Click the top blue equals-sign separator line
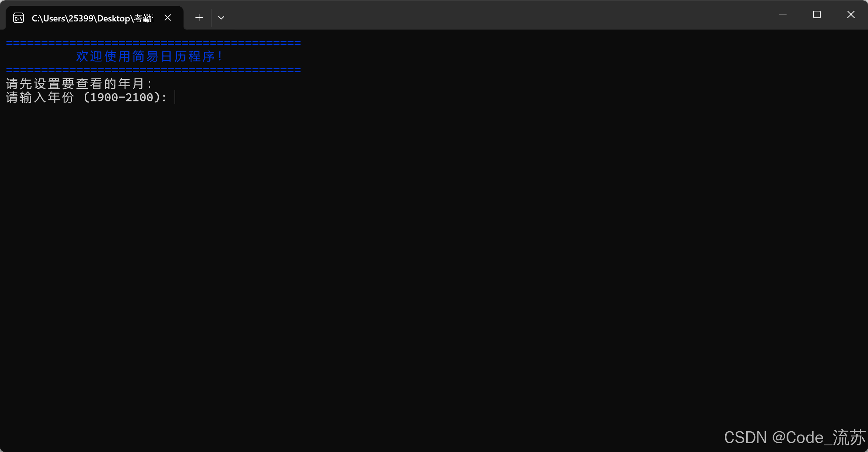868x452 pixels. 154,43
